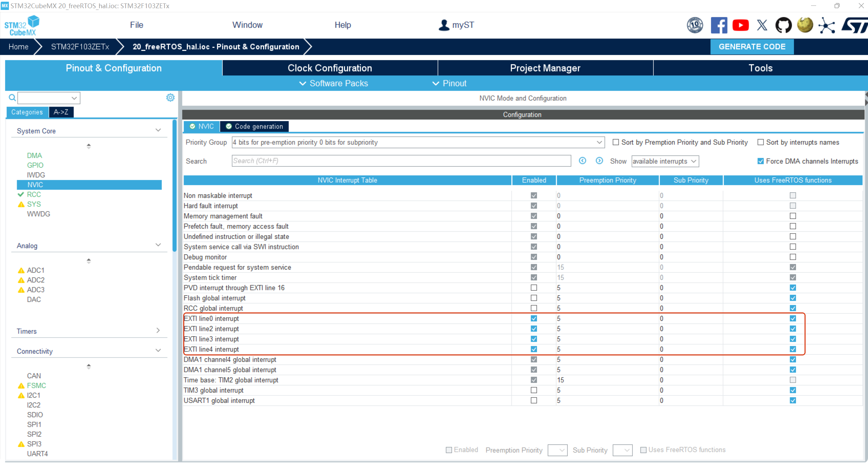Image resolution: width=868 pixels, height=463 pixels.
Task: Open the Code generation tab
Action: pos(255,126)
